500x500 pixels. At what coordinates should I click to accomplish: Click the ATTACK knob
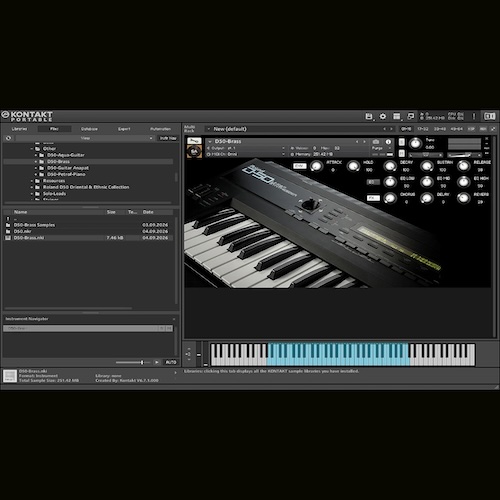click(316, 166)
